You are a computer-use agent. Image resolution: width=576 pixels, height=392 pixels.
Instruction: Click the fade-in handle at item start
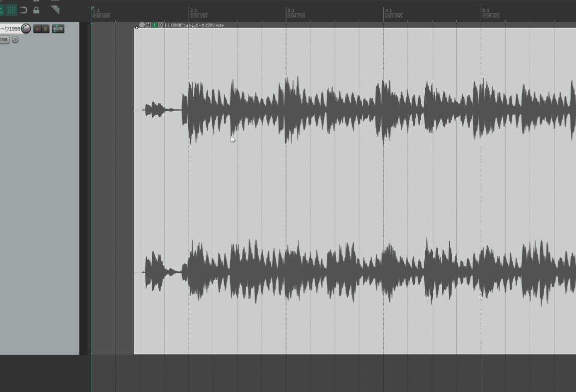point(137,27)
